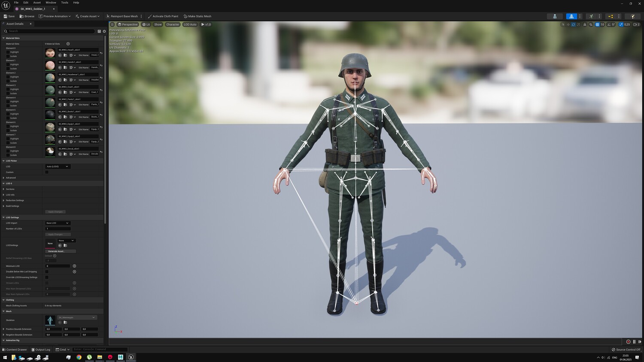The width and height of the screenshot is (644, 362).
Task: Open the Content Drawer
Action: [14, 350]
